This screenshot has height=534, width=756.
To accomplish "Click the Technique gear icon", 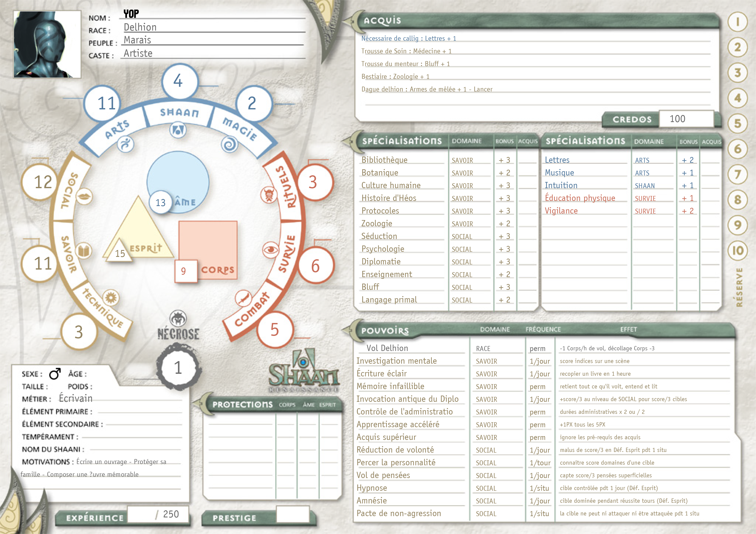I will click(x=111, y=298).
